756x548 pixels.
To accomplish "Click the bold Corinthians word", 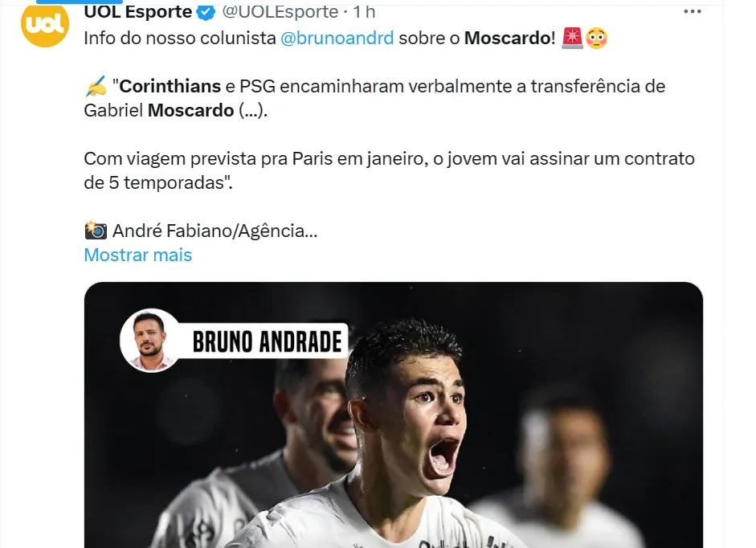I will [x=170, y=86].
